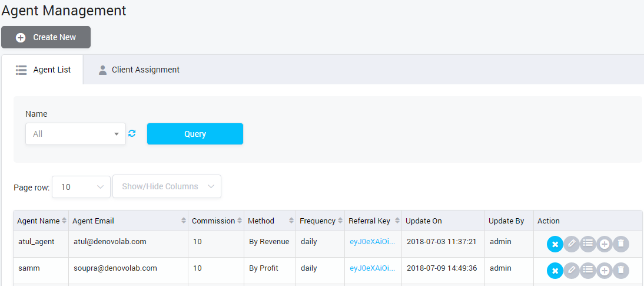Sort the table by Commission column
Screen dimensions: 644x286
215,221
